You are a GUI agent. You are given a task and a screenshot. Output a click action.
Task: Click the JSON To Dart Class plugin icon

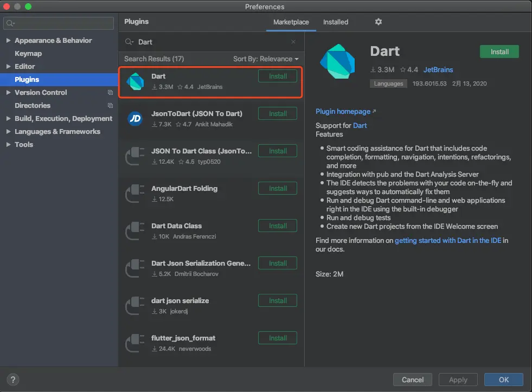tap(135, 156)
